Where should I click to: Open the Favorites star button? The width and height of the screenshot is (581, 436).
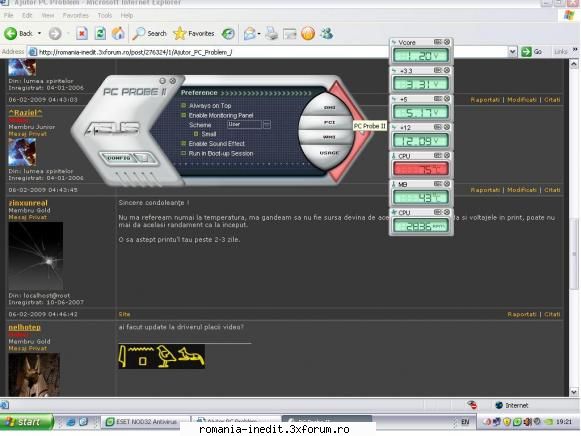194,34
